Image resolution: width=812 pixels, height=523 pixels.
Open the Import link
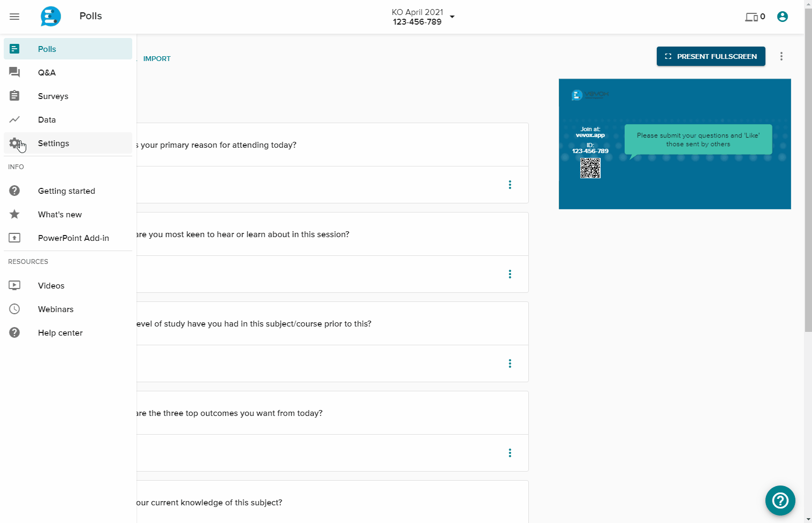click(x=157, y=58)
